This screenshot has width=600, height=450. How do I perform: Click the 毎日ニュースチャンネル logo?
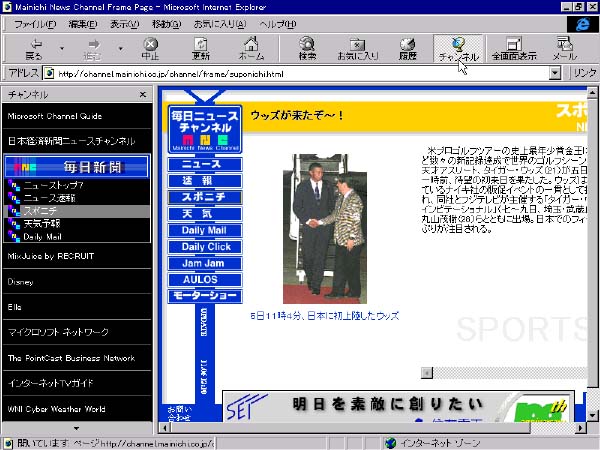coord(205,130)
